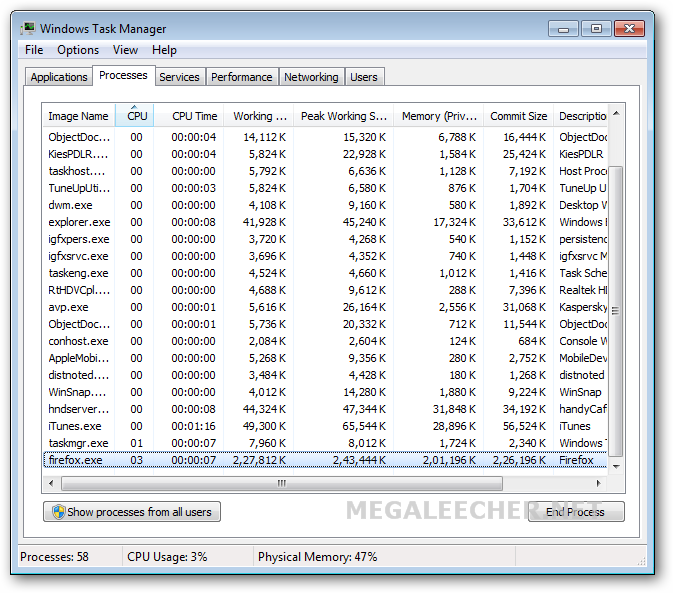Sort by Image Name column header

click(78, 116)
